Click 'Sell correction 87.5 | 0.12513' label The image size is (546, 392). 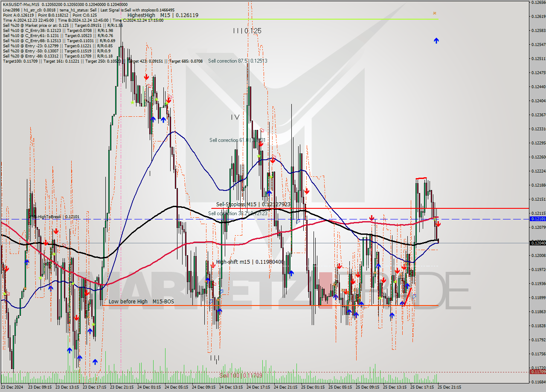tap(238, 61)
